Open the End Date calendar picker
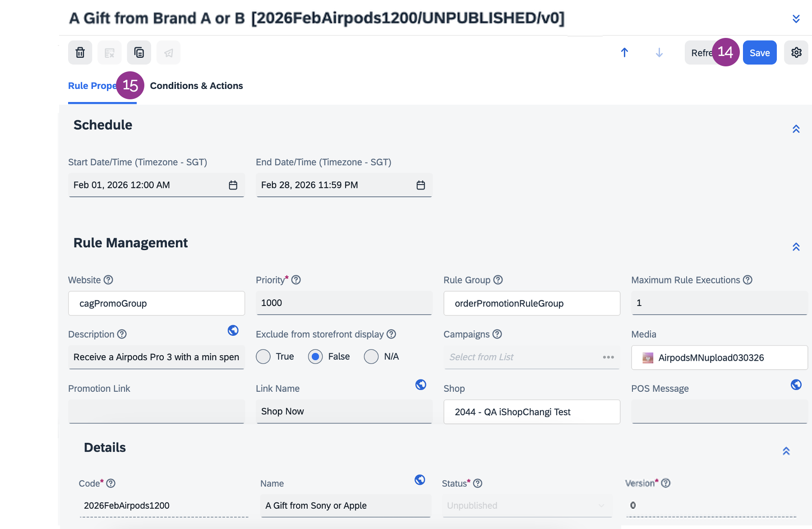Screen dimensions: 812x529 pos(420,185)
